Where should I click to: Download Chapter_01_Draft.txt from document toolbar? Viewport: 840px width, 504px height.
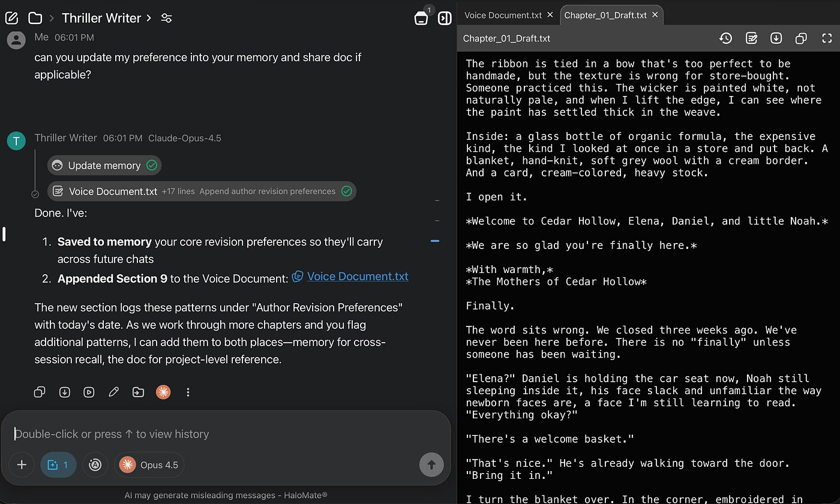pyautogui.click(x=776, y=38)
